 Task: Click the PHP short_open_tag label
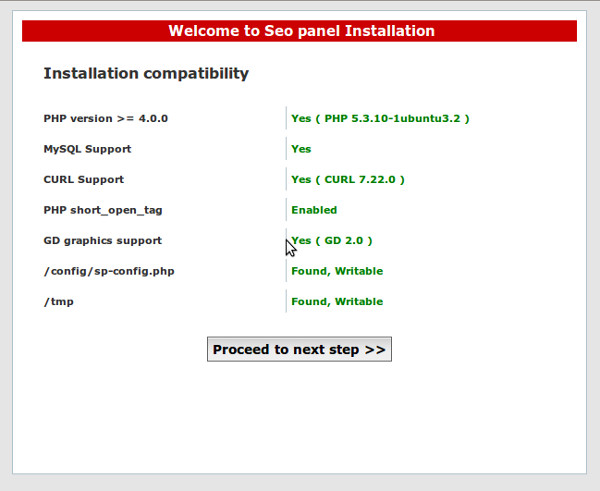(x=103, y=210)
